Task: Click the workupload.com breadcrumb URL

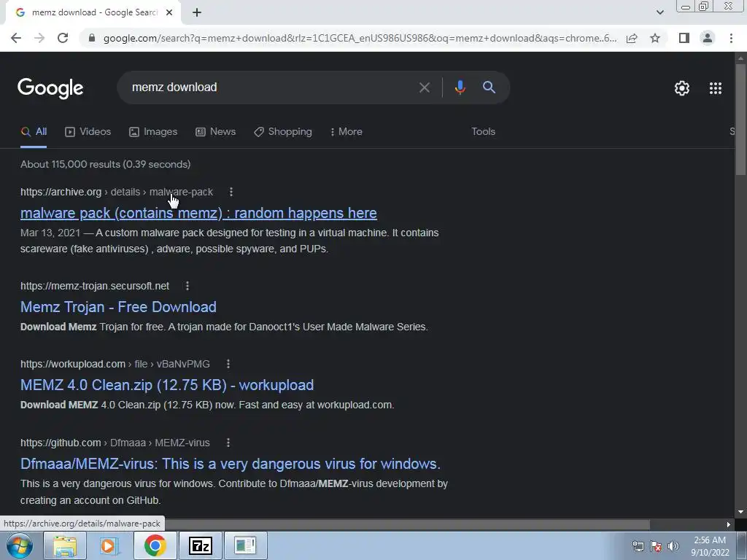Action: click(115, 364)
